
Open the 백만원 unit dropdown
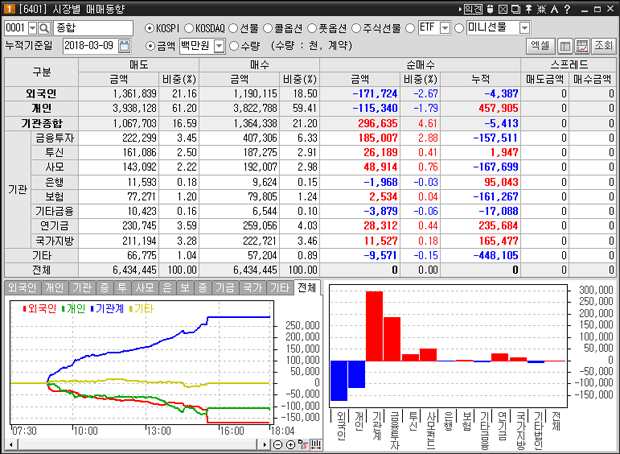[219, 46]
